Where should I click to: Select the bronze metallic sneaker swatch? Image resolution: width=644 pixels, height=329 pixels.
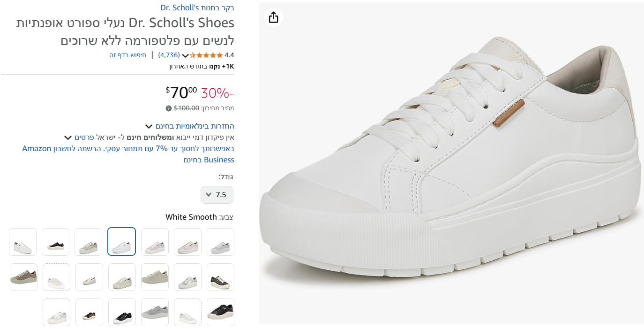(x=89, y=313)
